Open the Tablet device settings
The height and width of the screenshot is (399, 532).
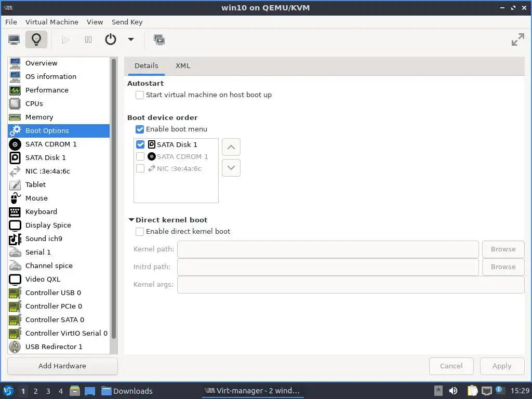[59, 185]
